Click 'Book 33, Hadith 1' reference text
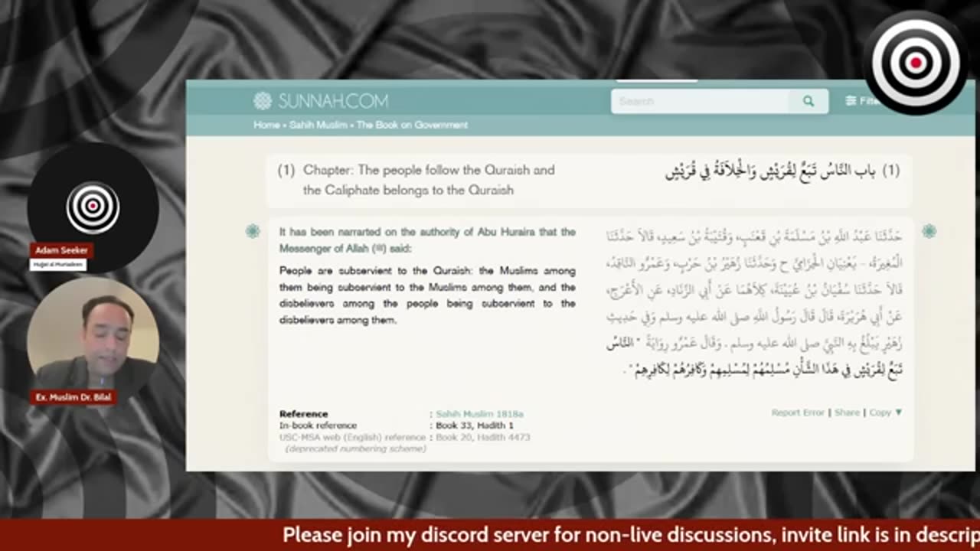The height and width of the screenshot is (551, 980). pos(475,425)
